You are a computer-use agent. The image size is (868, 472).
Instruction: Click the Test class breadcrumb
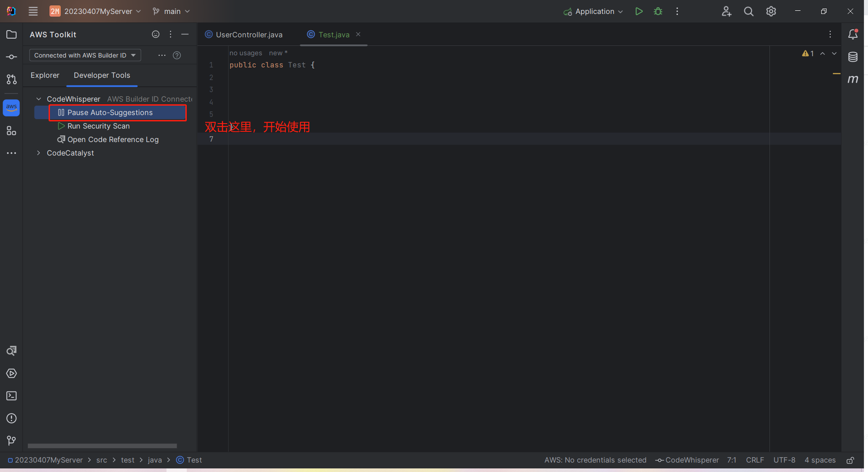[x=189, y=460]
